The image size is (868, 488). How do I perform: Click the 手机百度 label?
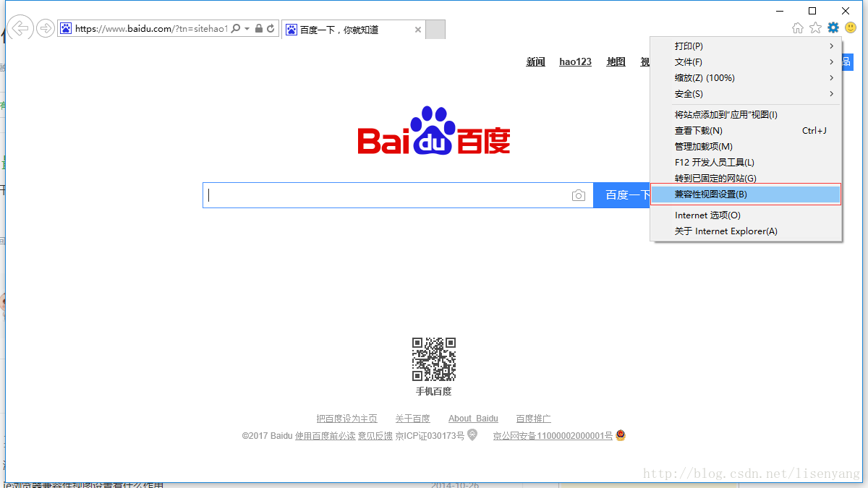434,391
